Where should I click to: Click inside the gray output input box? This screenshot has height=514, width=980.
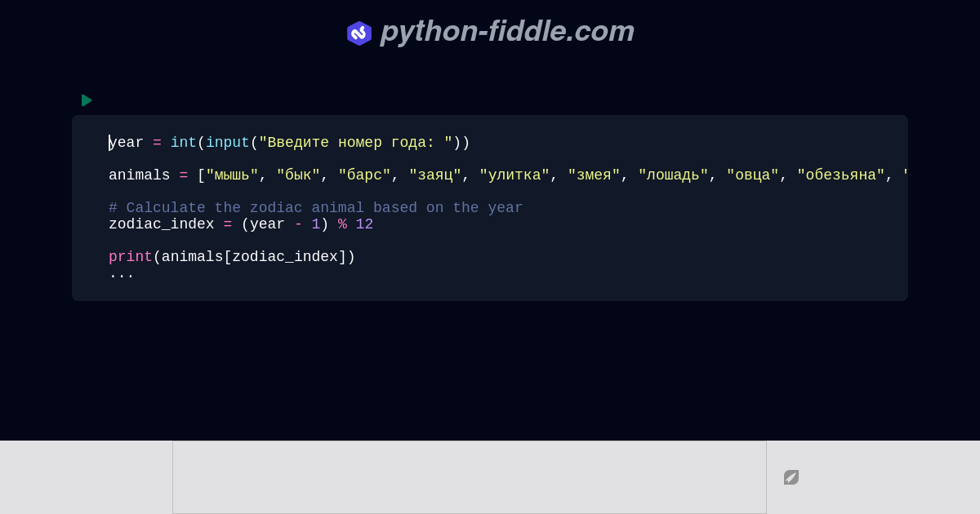point(470,476)
